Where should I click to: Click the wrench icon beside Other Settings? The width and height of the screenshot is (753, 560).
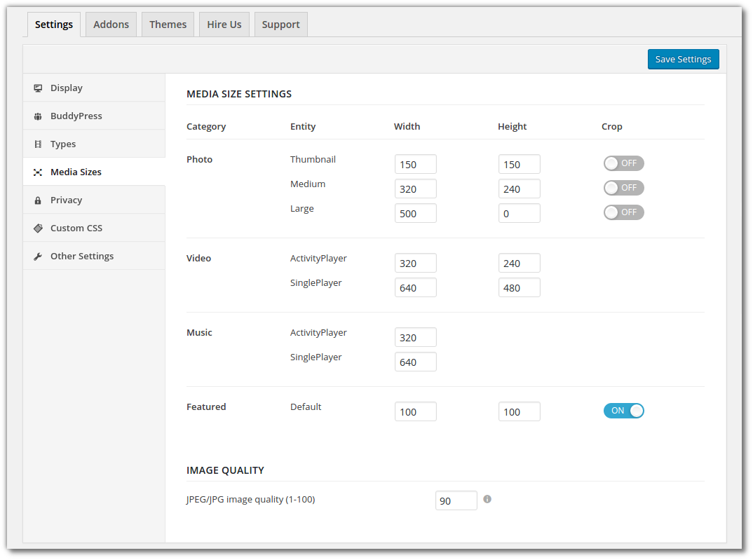point(38,256)
